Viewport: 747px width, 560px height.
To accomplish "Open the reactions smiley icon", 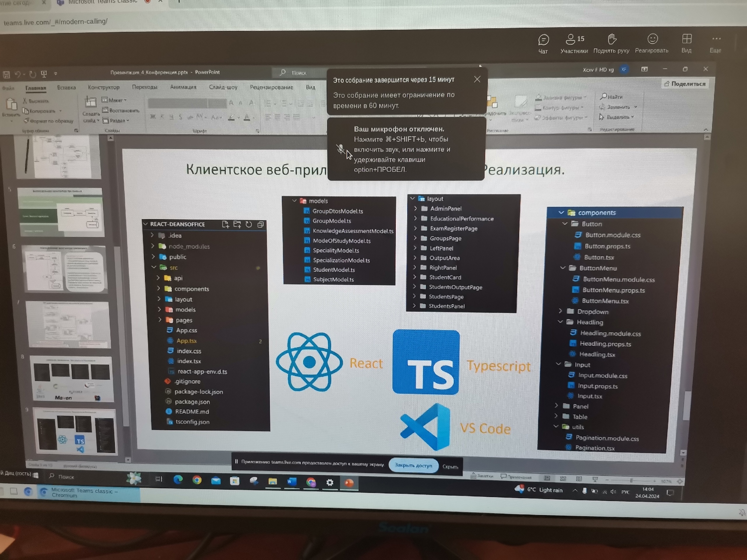I will point(652,39).
